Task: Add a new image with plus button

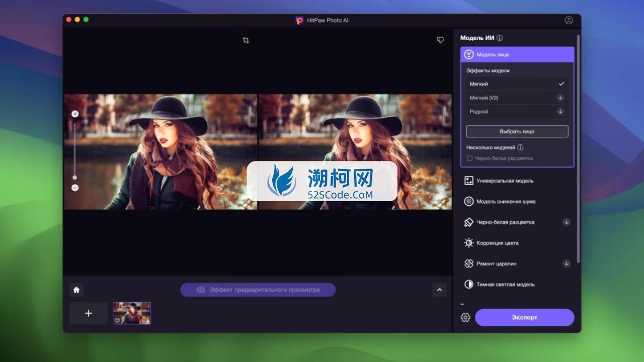Action: [x=89, y=313]
